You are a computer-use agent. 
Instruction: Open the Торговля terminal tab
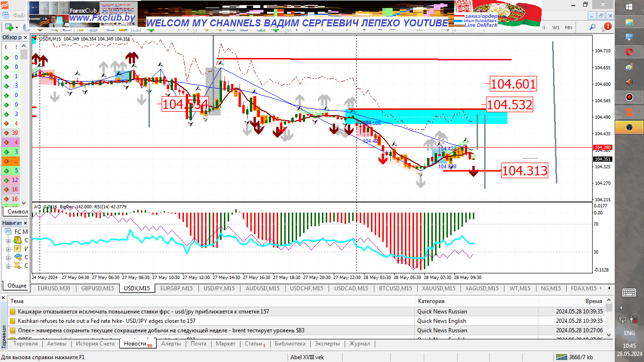(x=25, y=344)
